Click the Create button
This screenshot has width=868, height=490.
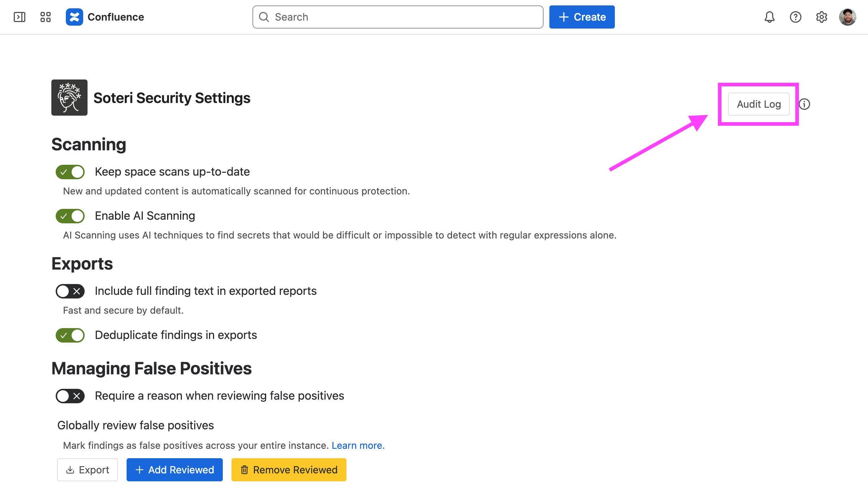[582, 17]
